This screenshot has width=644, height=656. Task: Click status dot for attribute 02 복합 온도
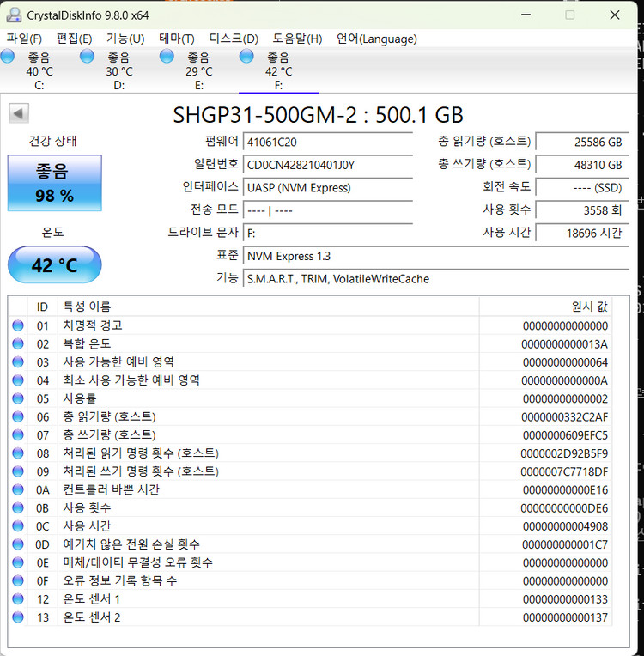tap(18, 344)
